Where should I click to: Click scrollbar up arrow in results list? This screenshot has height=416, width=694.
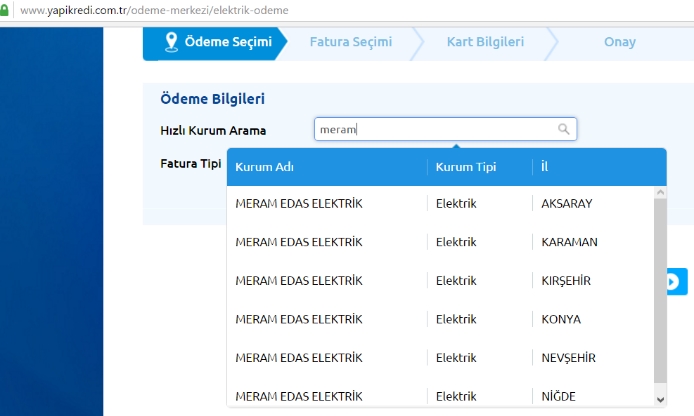[660, 193]
